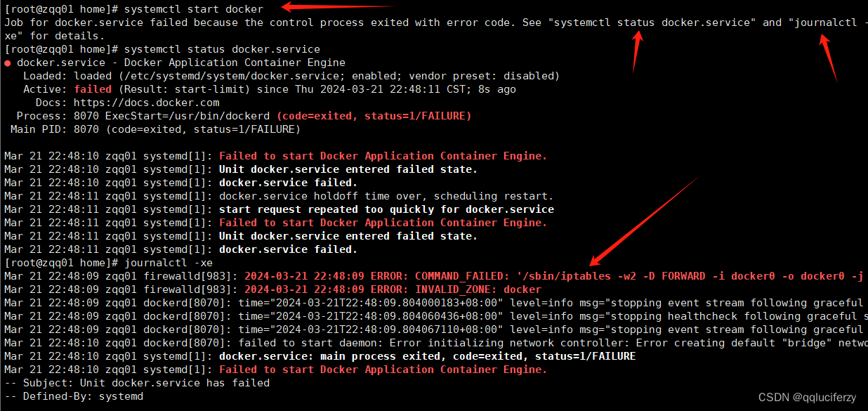Click the systemctl start docker command text

[x=193, y=9]
